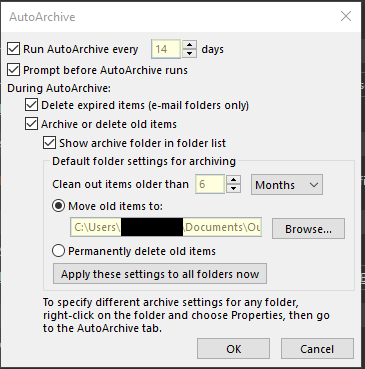Image resolution: width=365 pixels, height=369 pixels.
Task: Decrease AutoArchive days with down arrow
Action: 189,53
